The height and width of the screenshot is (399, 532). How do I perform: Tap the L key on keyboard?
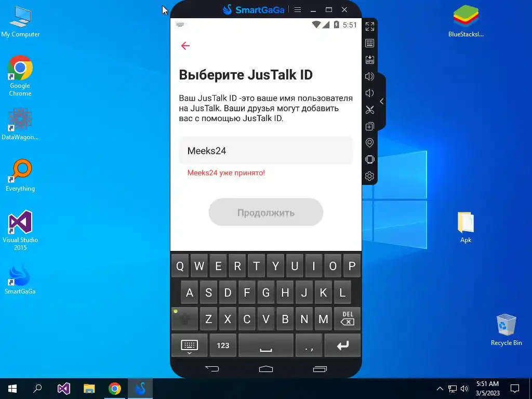pos(342,292)
